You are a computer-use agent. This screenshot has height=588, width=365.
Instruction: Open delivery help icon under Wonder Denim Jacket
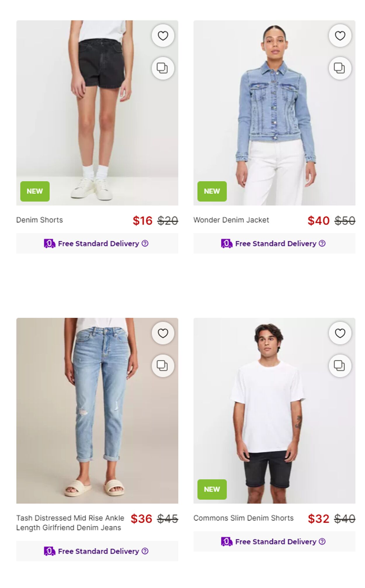(322, 243)
